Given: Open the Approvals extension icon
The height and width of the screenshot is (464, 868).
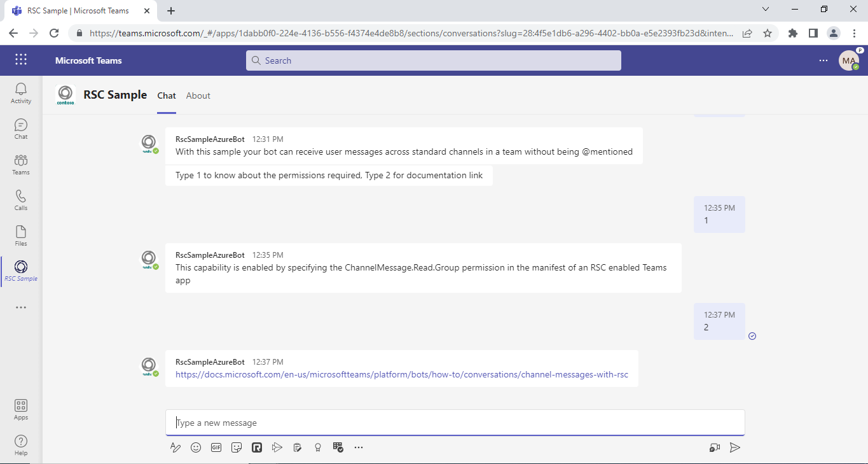Looking at the screenshot, I should tap(297, 447).
